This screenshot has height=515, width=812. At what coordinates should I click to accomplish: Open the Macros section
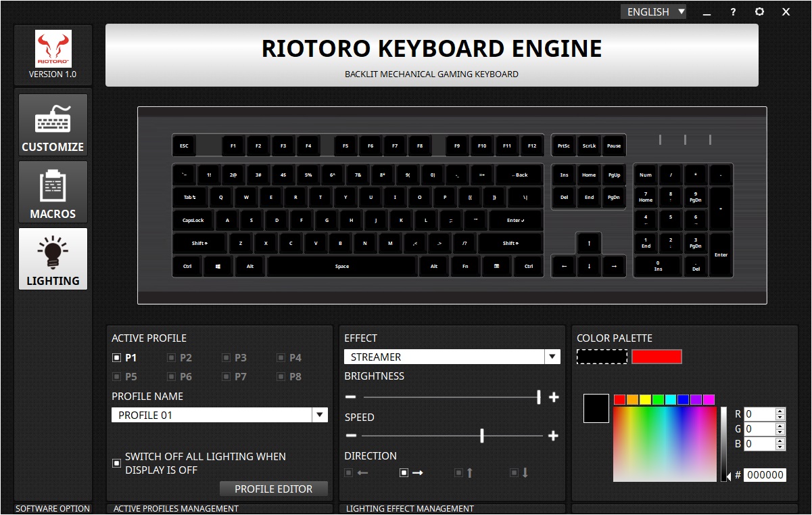[53, 192]
